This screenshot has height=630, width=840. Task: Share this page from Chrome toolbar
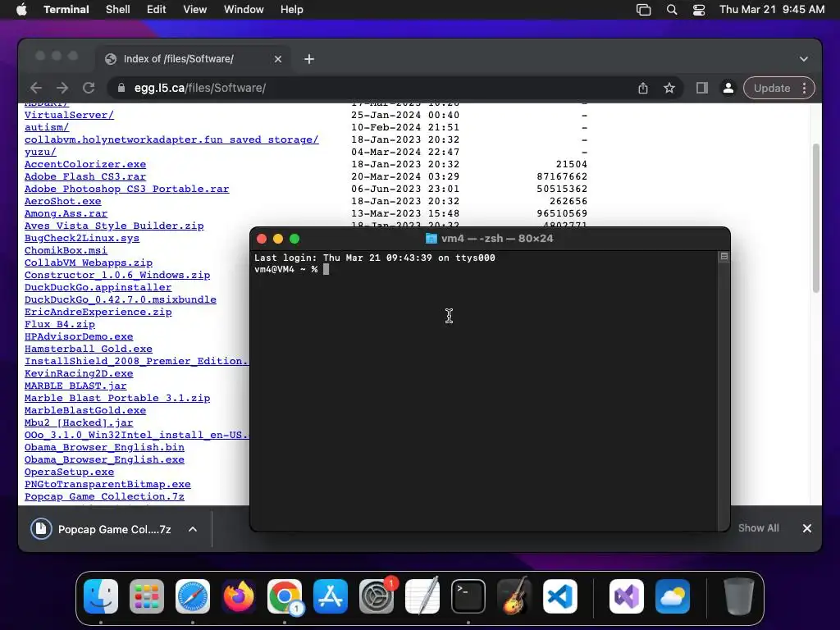(643, 88)
